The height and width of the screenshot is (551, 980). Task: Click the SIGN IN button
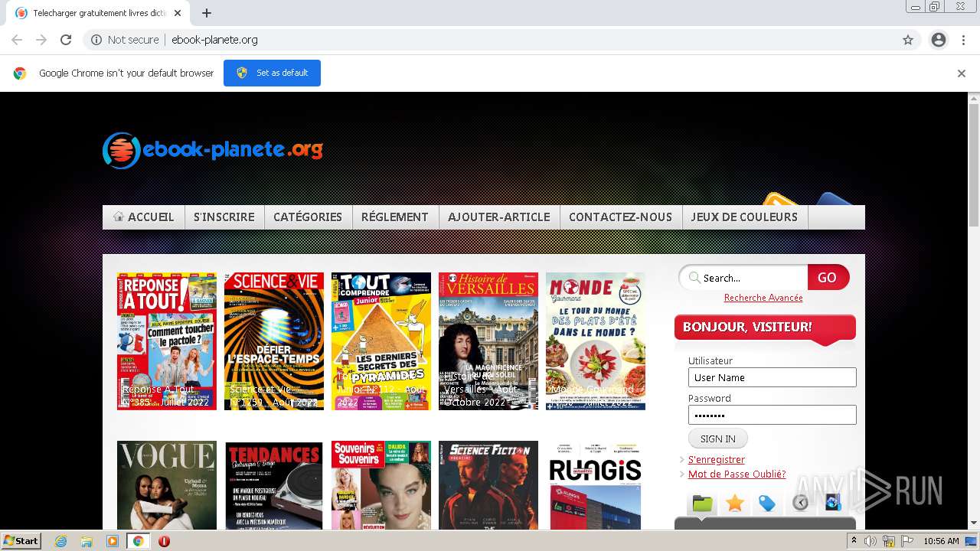718,439
